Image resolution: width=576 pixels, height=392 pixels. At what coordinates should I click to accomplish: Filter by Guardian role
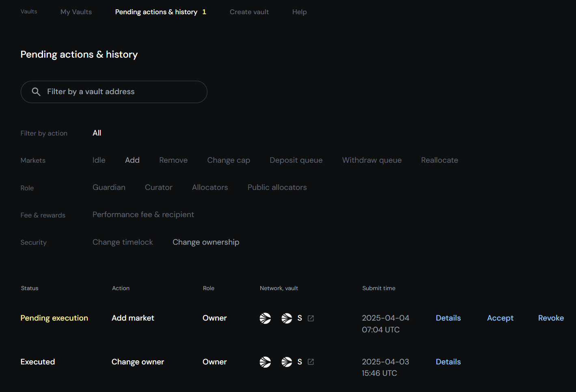coord(109,187)
